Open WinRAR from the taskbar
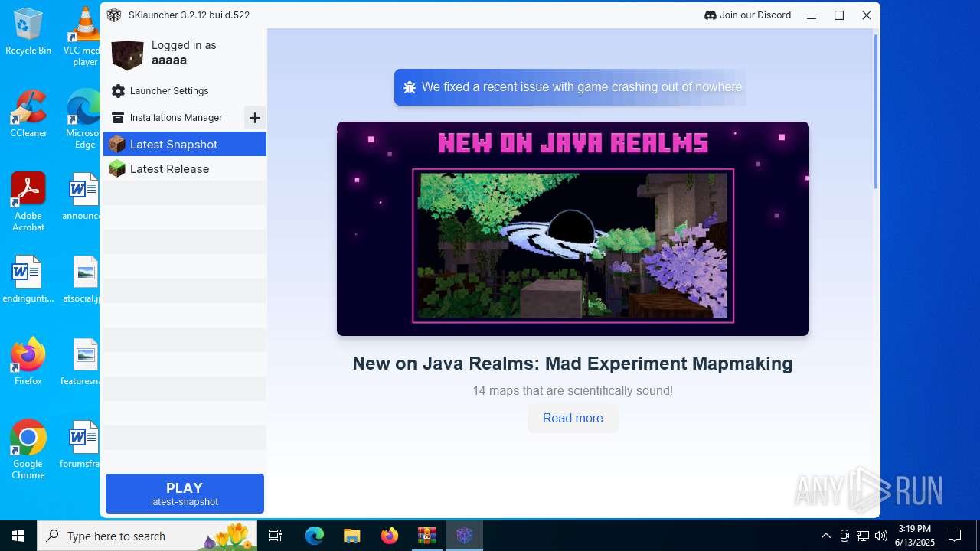The image size is (980, 551). tap(426, 536)
